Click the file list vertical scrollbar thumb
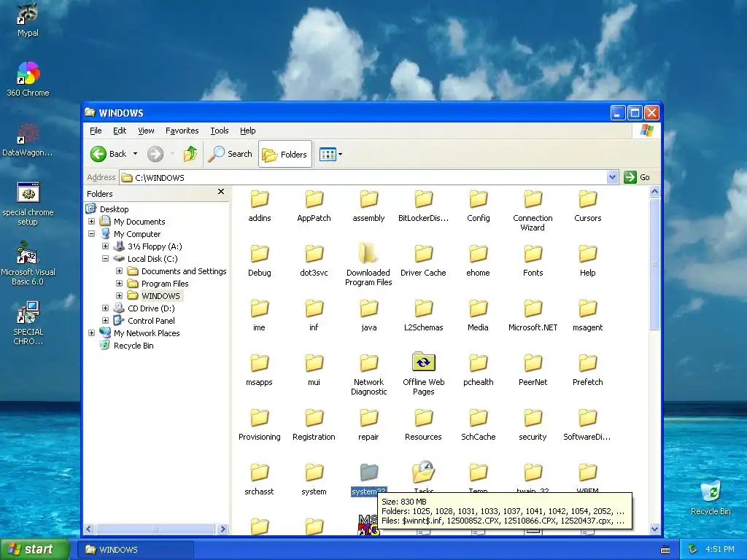 click(654, 264)
